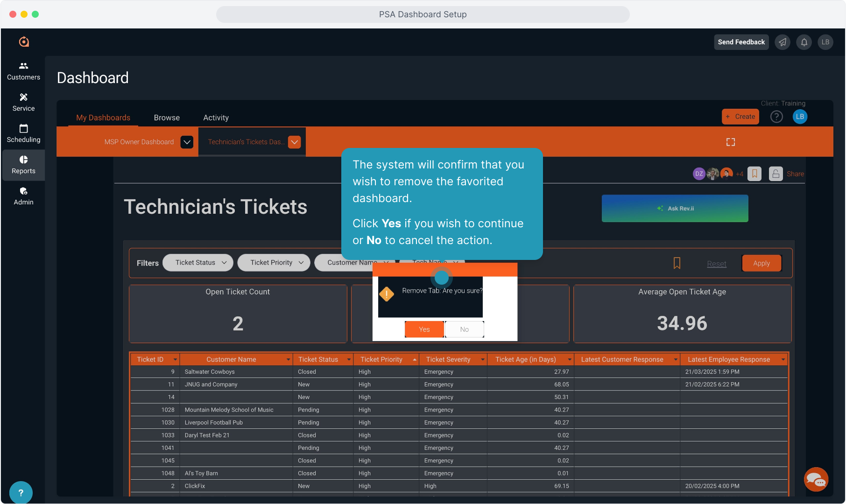The height and width of the screenshot is (504, 846).
Task: Switch to the Activity tab
Action: (x=216, y=118)
